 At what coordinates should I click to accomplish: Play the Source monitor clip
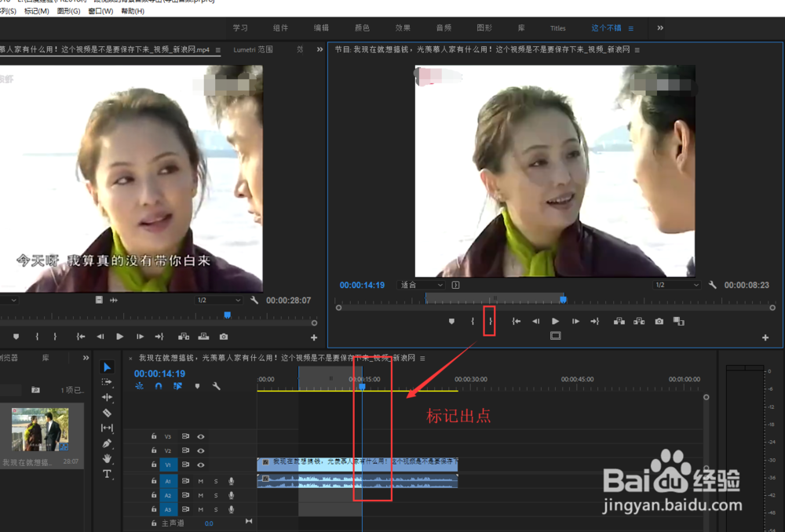click(x=119, y=337)
